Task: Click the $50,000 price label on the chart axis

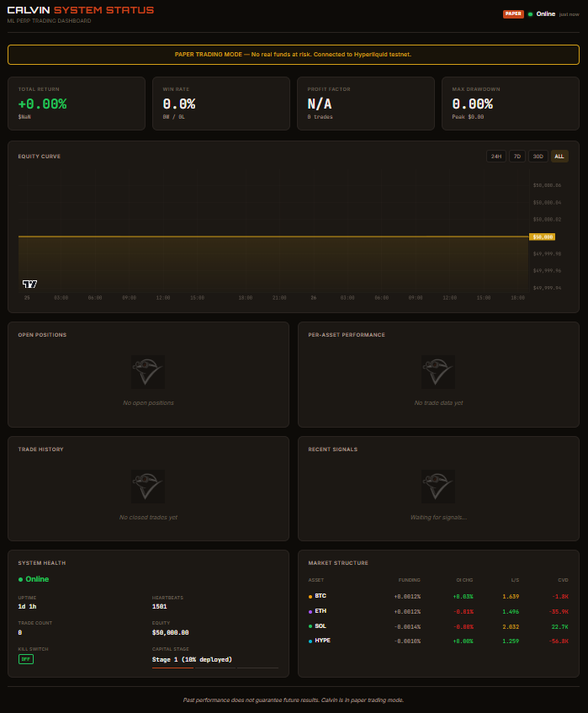Action: tap(543, 237)
